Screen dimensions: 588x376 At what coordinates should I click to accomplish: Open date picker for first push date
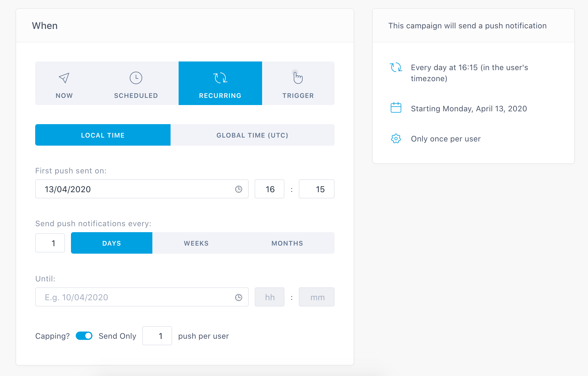[239, 189]
